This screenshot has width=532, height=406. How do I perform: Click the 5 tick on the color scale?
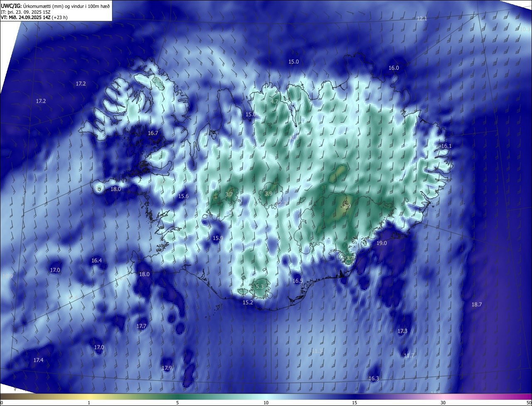click(177, 403)
